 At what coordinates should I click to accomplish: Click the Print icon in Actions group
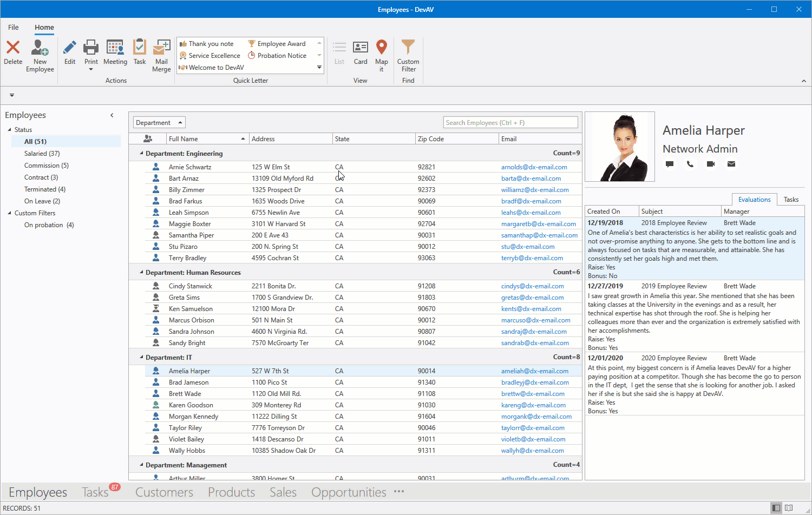(91, 51)
